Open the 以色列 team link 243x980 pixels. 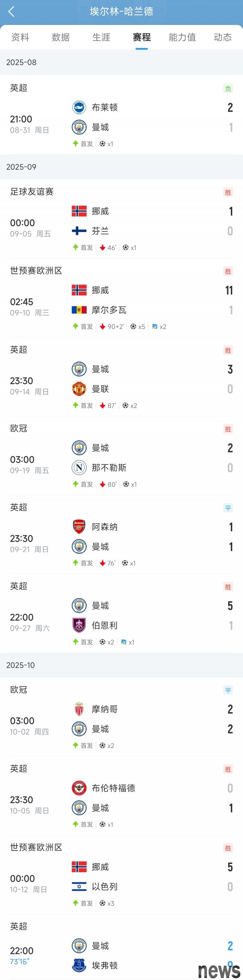(x=105, y=887)
